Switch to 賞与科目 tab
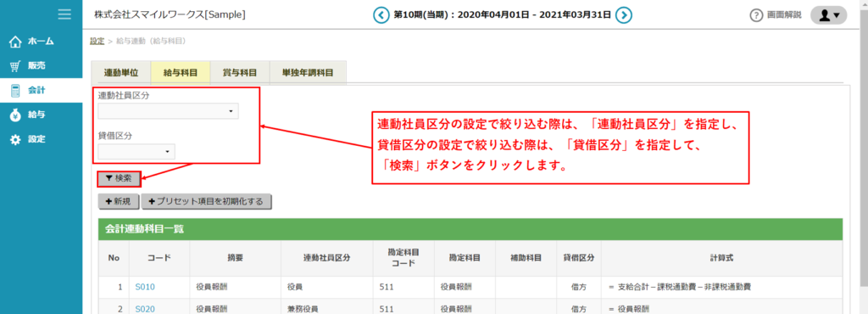This screenshot has height=314, width=868. [240, 72]
